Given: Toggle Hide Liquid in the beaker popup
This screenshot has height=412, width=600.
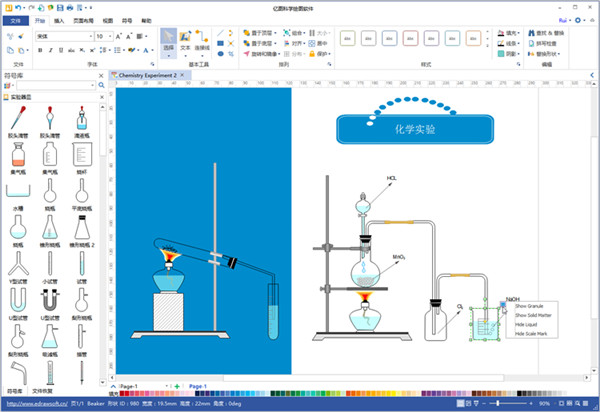Looking at the screenshot, I should click(526, 324).
